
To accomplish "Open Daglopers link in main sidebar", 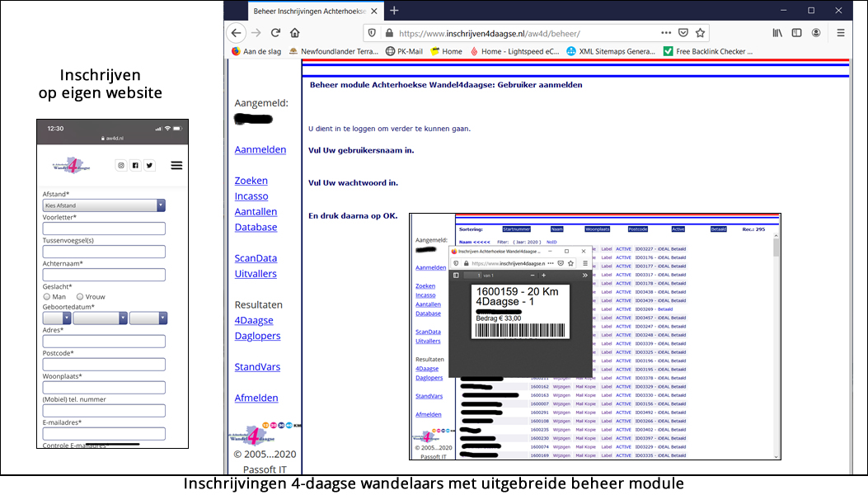I will [x=257, y=336].
